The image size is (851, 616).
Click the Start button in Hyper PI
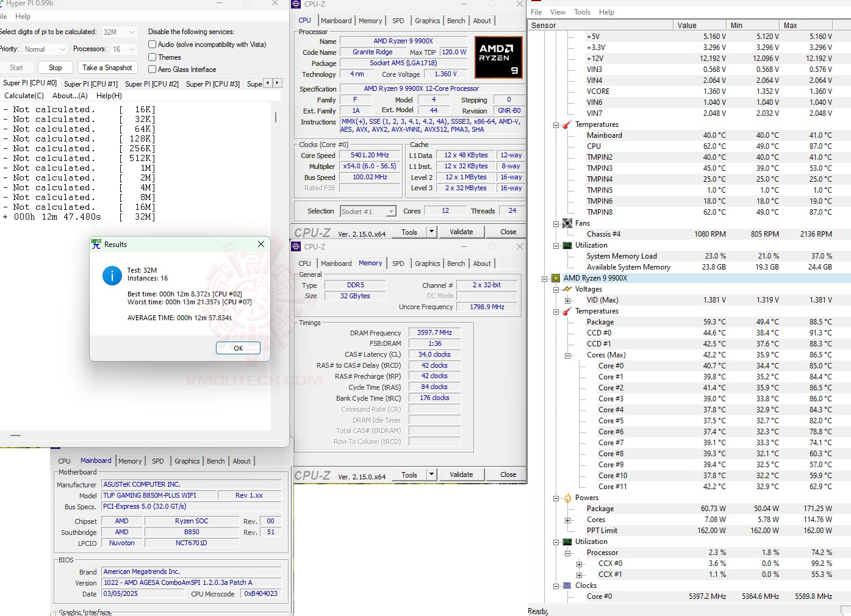(16, 68)
